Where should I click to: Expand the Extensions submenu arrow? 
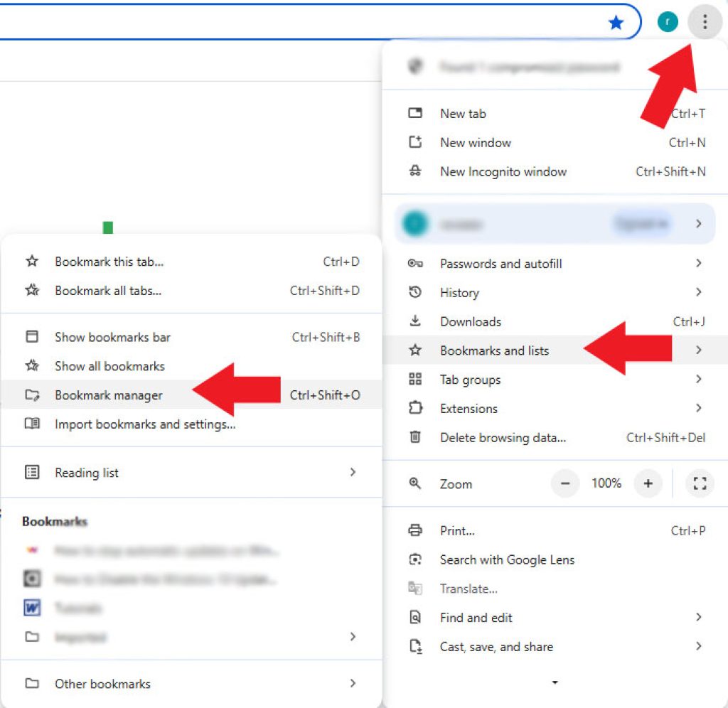pos(699,407)
